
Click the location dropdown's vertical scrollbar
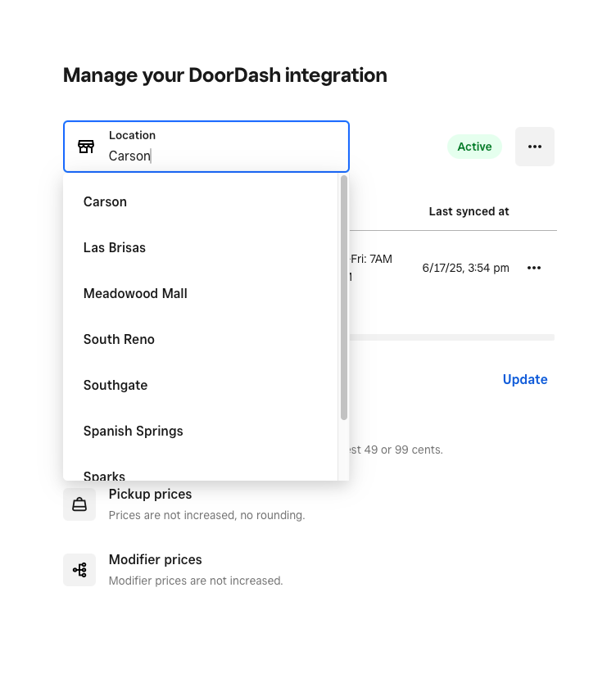(x=344, y=295)
